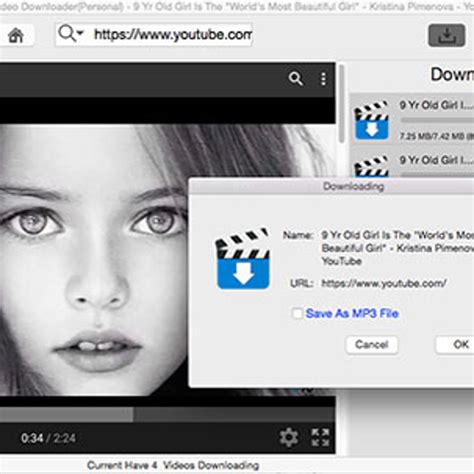The height and width of the screenshot is (474, 474).
Task: Click the 7.25 MB/7.42 MB size text
Action: point(436,136)
